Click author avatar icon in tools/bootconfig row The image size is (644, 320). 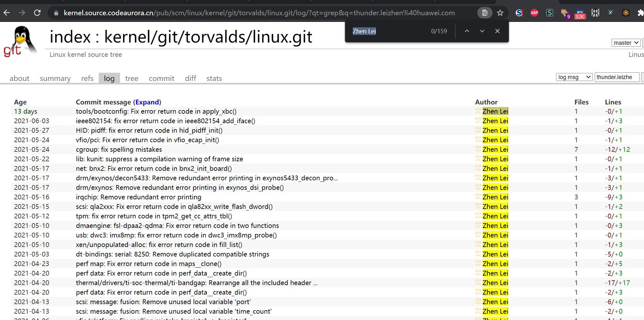point(478,111)
